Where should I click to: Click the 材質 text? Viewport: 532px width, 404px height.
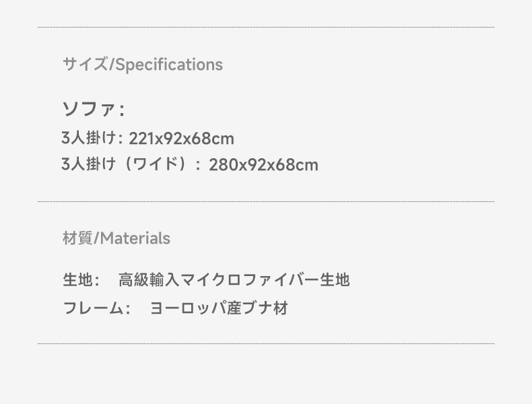(x=77, y=238)
